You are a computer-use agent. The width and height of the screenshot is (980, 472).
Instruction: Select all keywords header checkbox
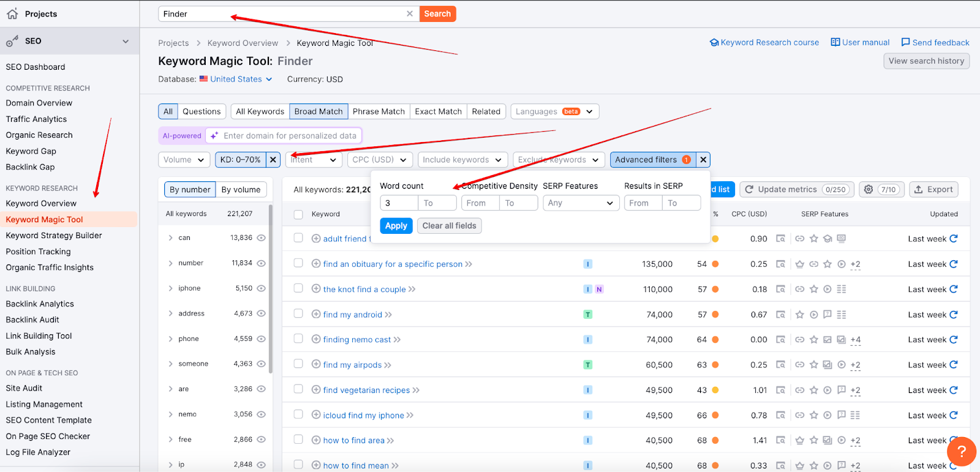tap(298, 214)
